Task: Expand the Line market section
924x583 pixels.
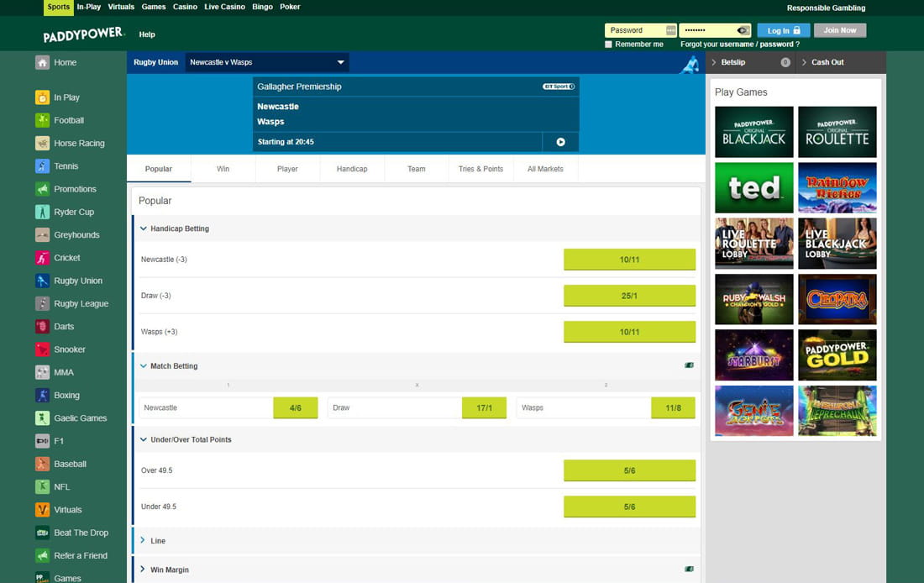Action: click(143, 540)
